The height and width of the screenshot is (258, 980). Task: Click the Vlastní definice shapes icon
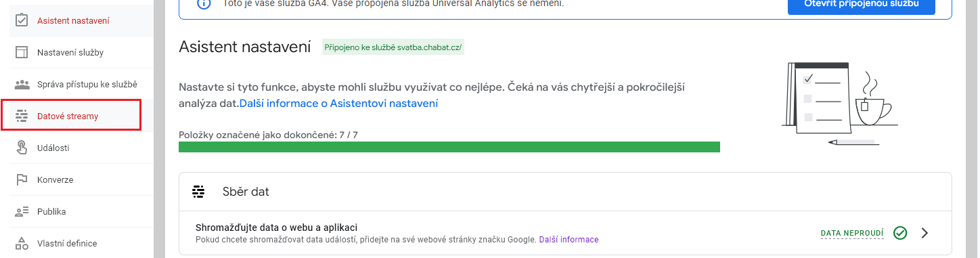[x=22, y=243]
